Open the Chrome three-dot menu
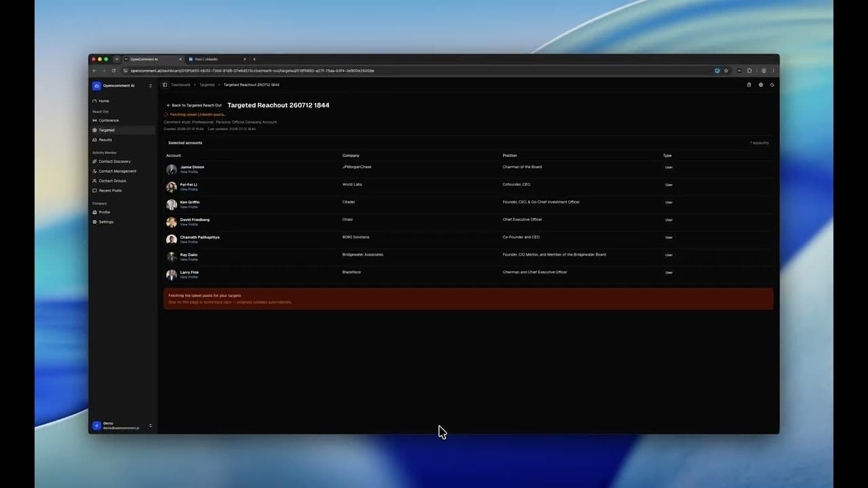This screenshot has height=488, width=868. point(773,70)
